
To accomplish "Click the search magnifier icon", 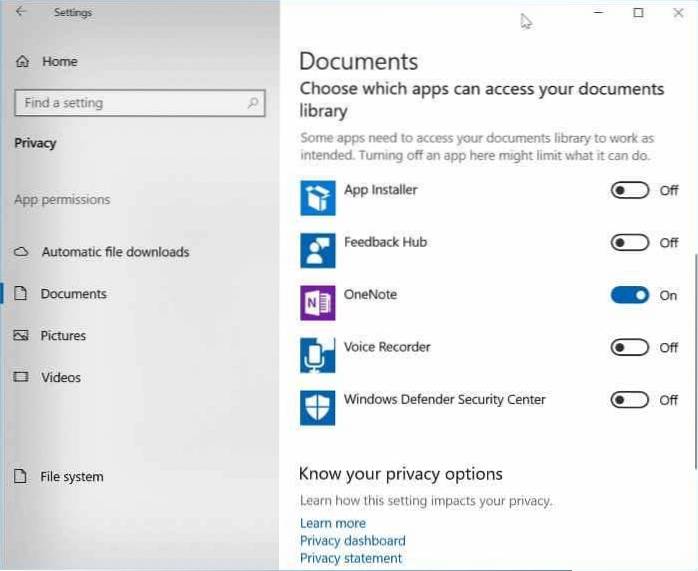I will click(254, 103).
